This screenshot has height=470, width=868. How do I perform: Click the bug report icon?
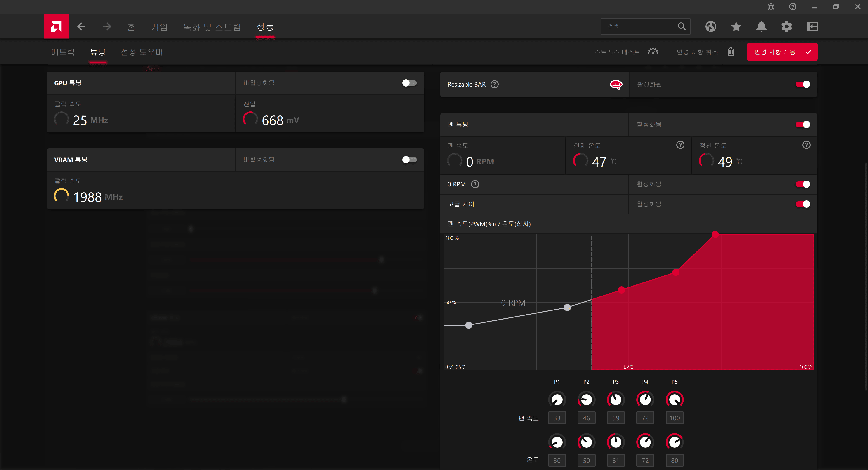pos(771,7)
